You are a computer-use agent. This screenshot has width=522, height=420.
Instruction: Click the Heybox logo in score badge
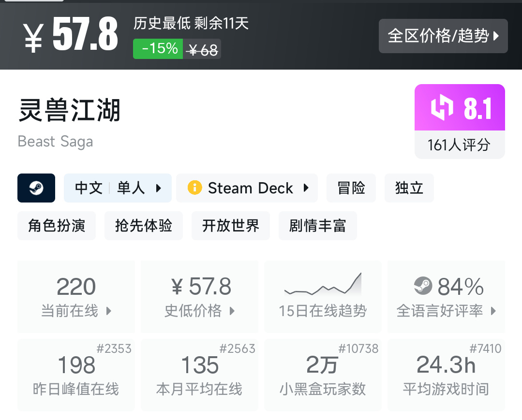[442, 108]
